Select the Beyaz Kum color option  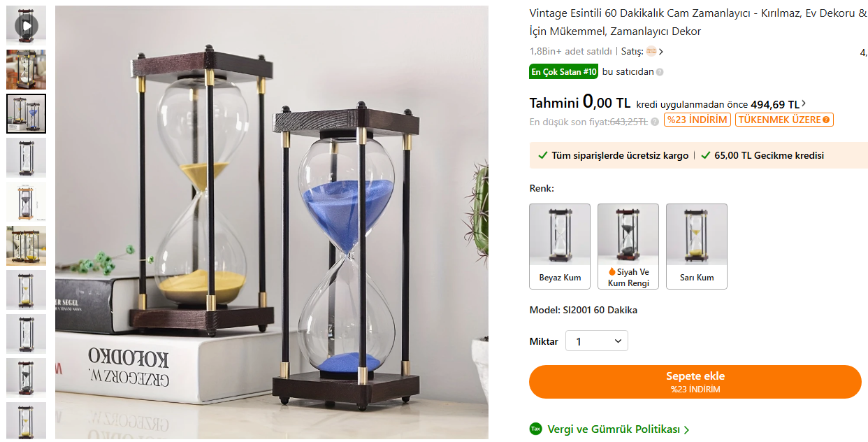[560, 246]
